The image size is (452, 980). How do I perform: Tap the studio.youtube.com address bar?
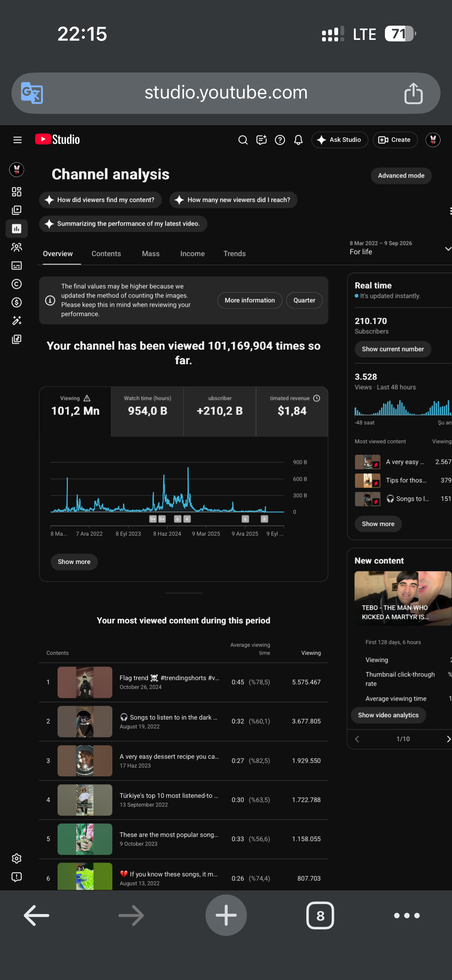[x=226, y=93]
